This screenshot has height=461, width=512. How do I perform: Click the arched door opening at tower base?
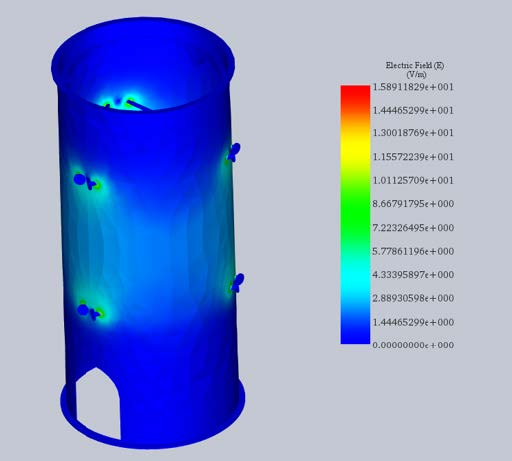(98, 404)
